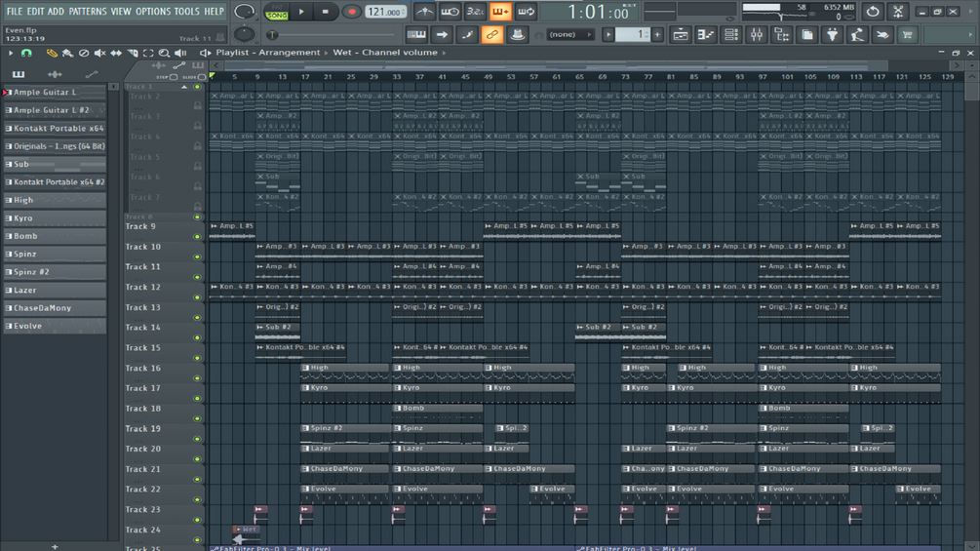Select the pencil Draw tool in playlist

click(52, 53)
